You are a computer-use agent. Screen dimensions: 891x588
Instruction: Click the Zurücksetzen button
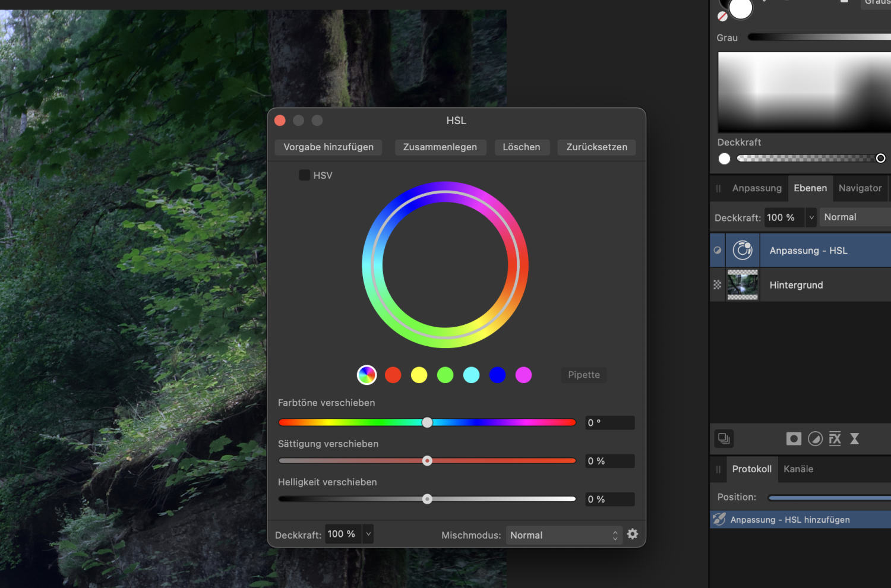click(596, 147)
